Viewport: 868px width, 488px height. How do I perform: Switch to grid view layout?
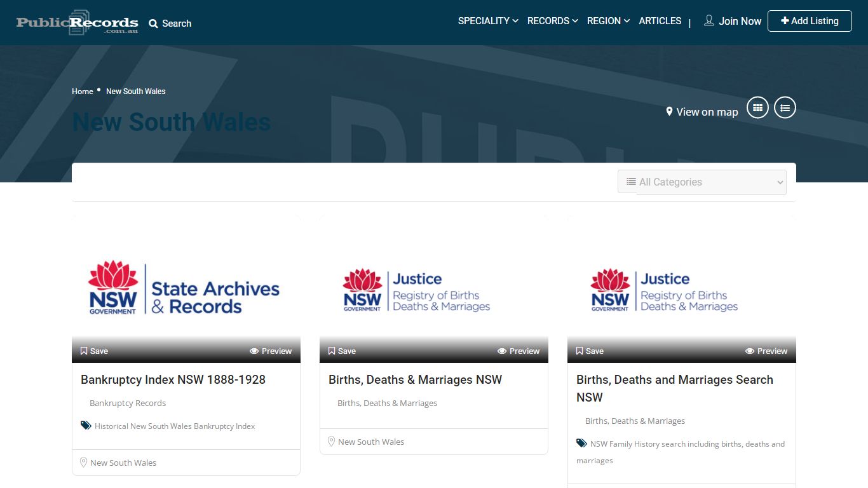[x=757, y=108]
